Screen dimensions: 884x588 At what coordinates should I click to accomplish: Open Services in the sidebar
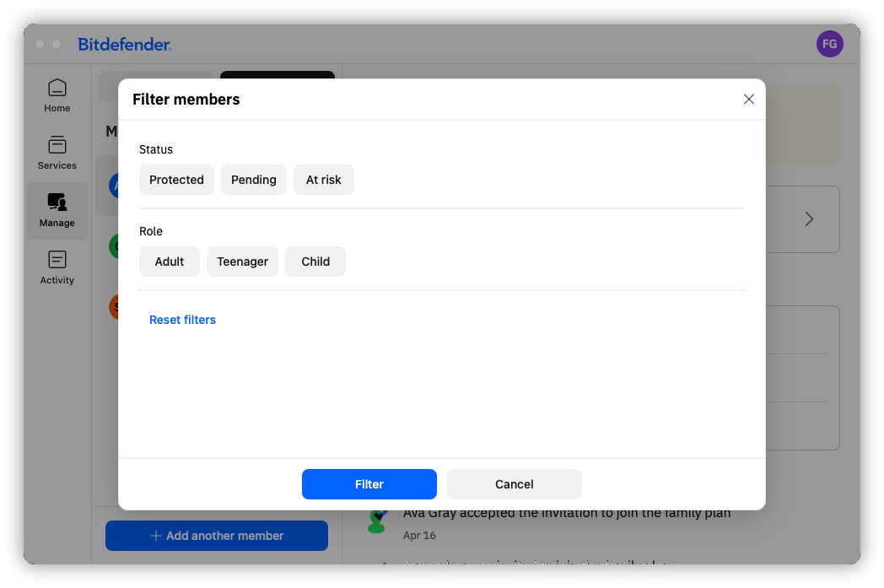click(57, 154)
